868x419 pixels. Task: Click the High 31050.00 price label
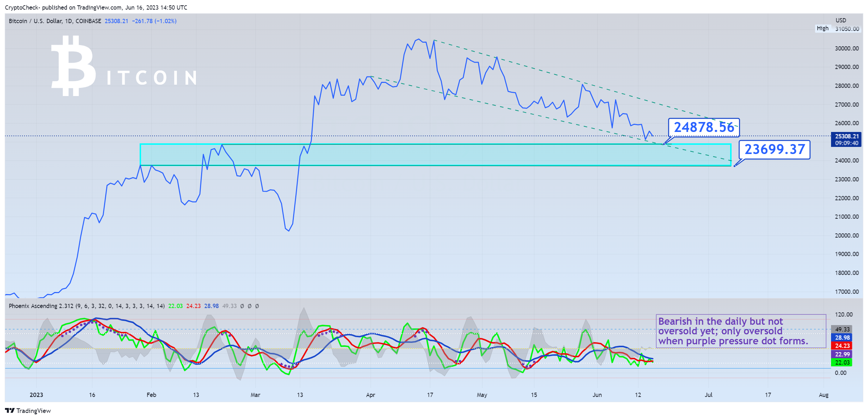pyautogui.click(x=838, y=28)
